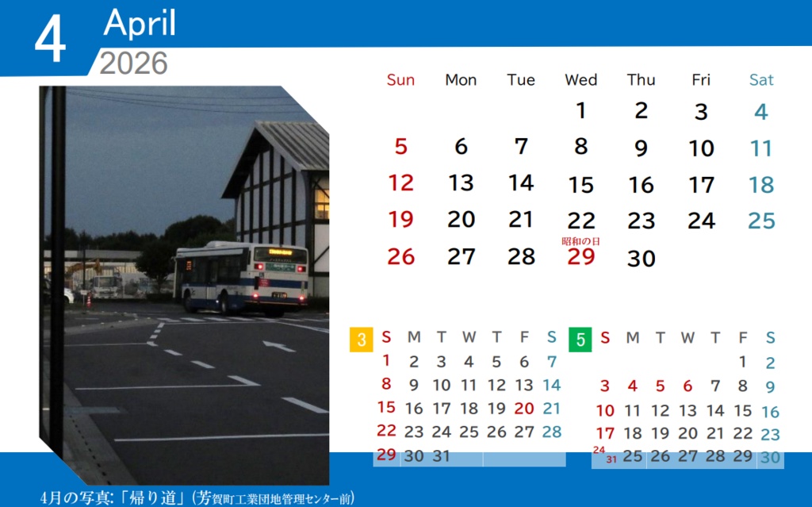Click the yellow '3' March badge
Image resolution: width=812 pixels, height=507 pixels.
click(x=362, y=340)
